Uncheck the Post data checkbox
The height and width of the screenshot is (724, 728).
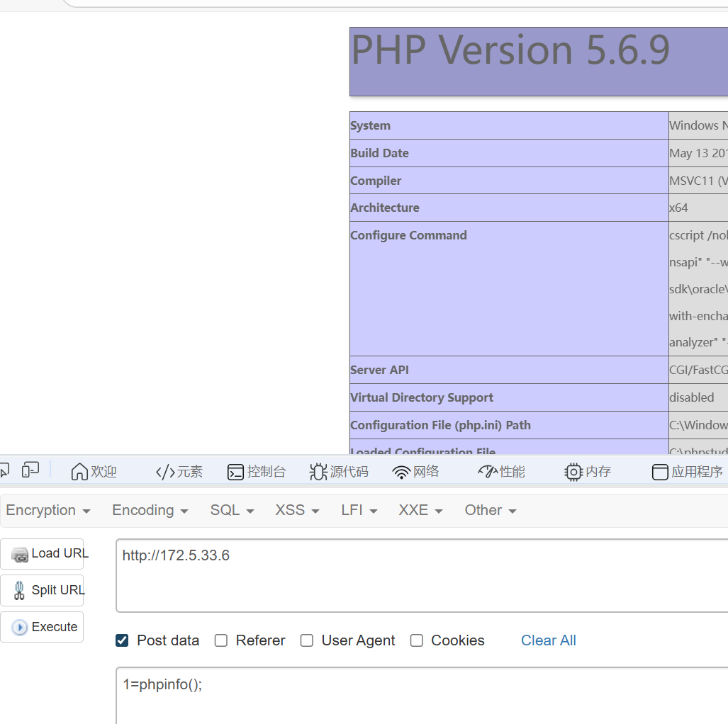click(x=122, y=640)
